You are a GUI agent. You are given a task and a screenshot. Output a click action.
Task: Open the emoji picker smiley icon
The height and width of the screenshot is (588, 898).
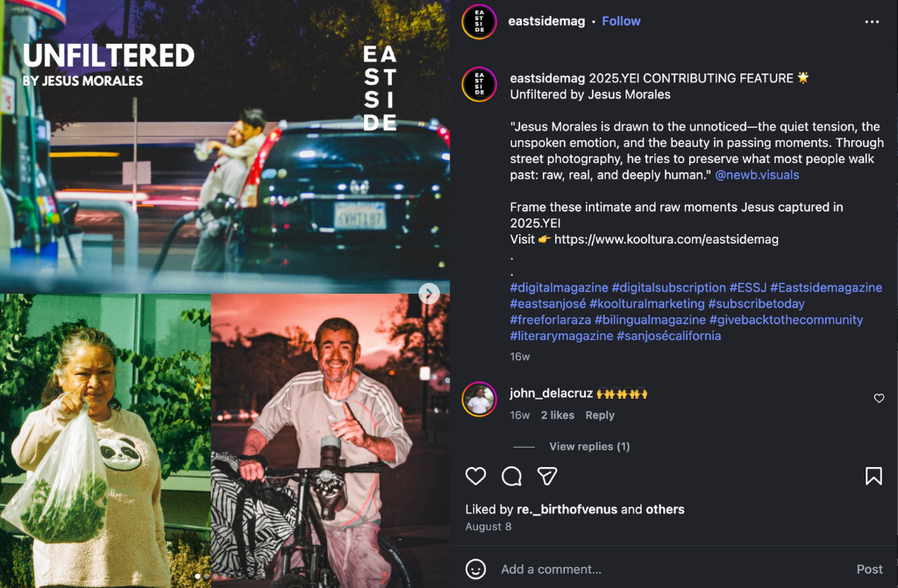pos(475,569)
